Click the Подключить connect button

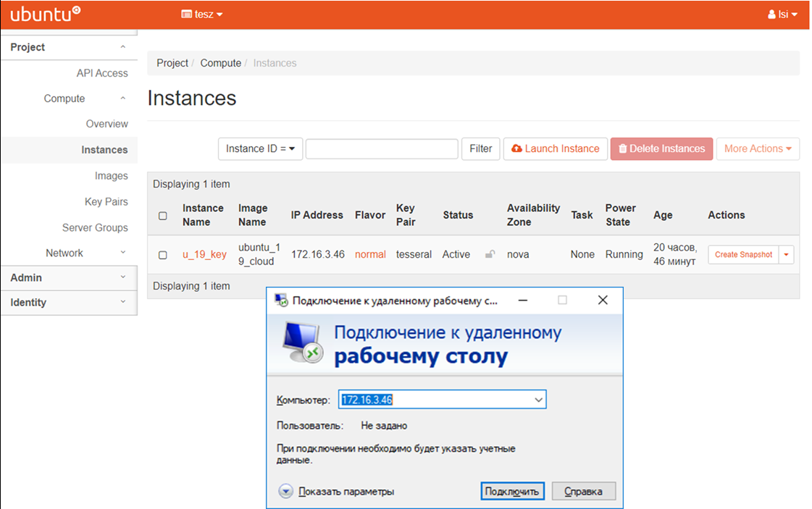click(x=512, y=492)
